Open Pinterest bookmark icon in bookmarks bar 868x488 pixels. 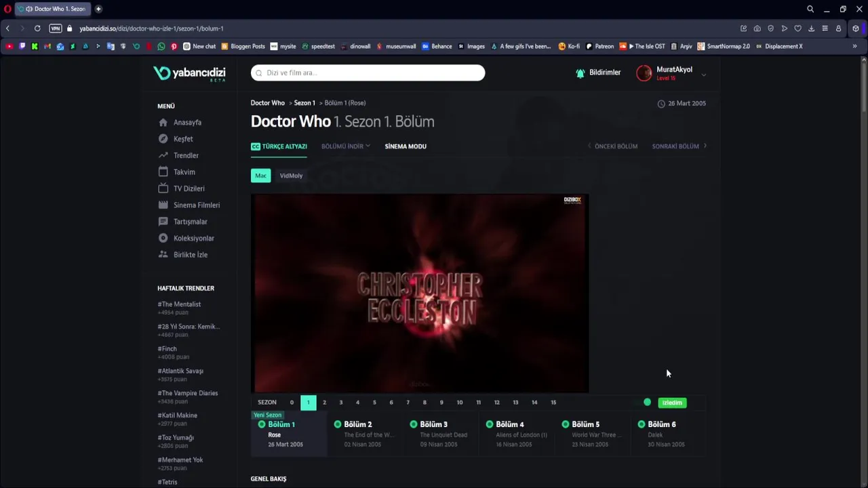pyautogui.click(x=174, y=46)
